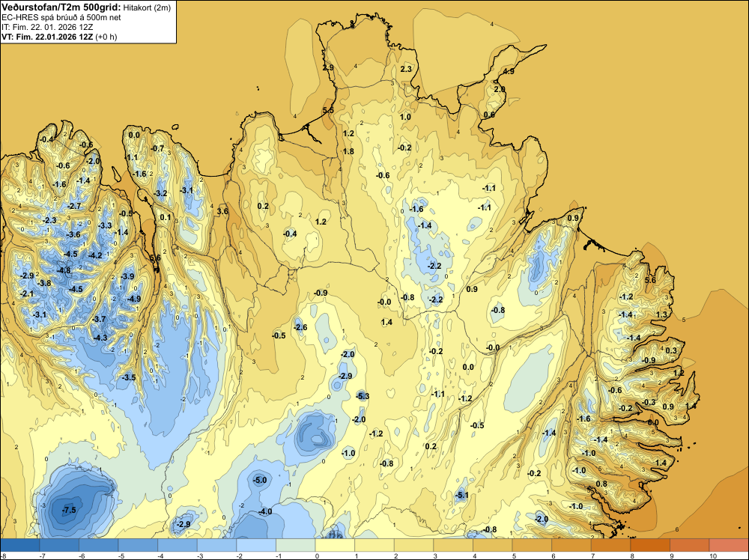749x560 pixels.
Task: Select the light yellow swatch between 0 and 1
Action: tap(335, 545)
